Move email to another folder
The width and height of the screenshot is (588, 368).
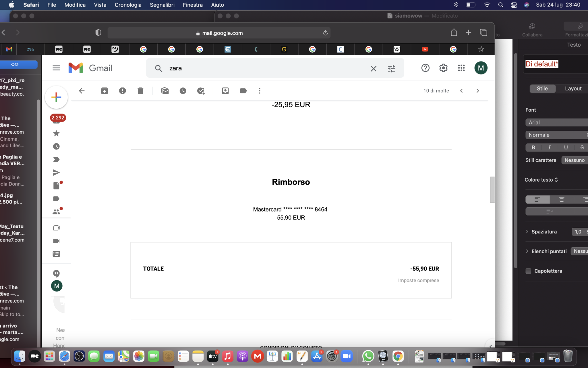[225, 91]
